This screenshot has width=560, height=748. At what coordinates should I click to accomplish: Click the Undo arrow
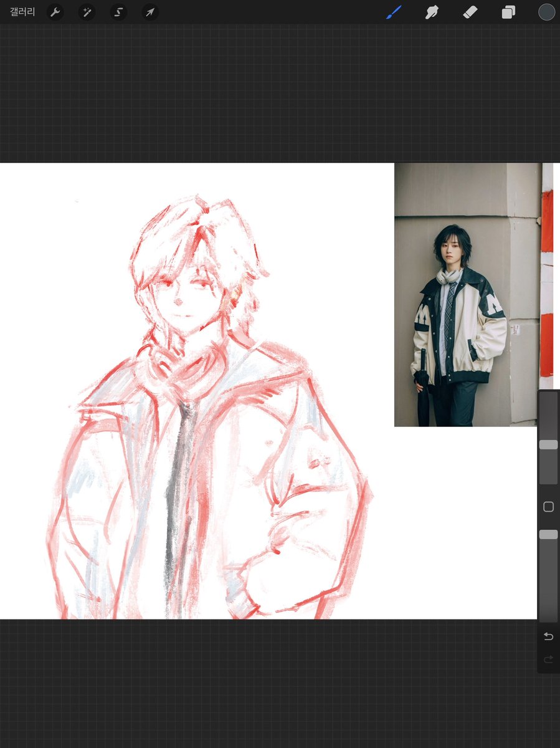pyautogui.click(x=548, y=636)
